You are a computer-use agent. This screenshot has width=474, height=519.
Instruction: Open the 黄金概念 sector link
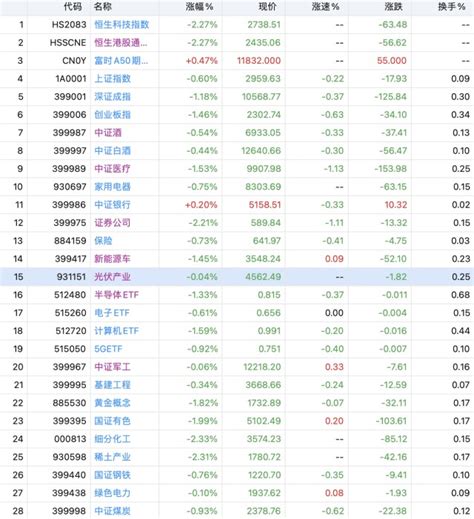click(112, 403)
